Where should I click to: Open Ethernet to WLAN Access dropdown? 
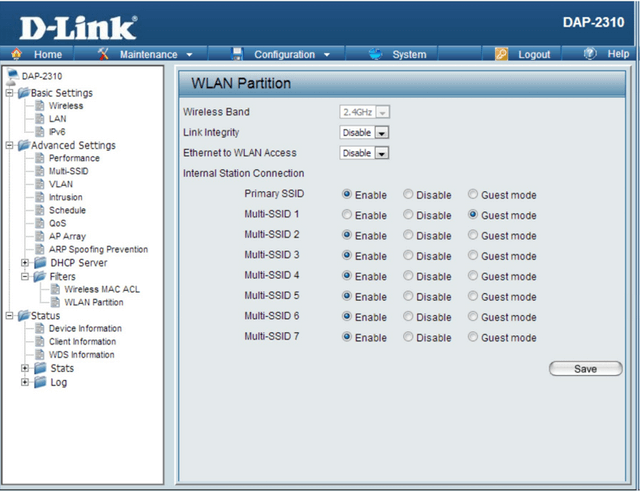coord(364,153)
